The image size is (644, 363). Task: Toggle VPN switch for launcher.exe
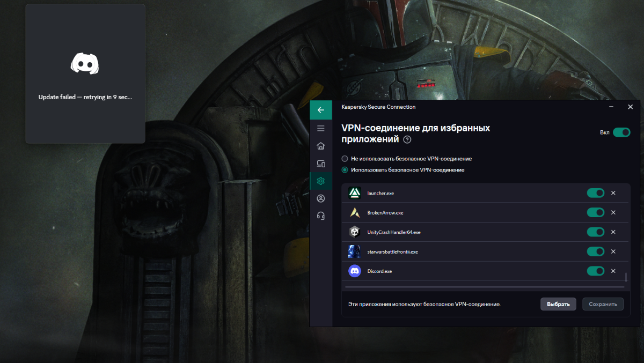[596, 193]
